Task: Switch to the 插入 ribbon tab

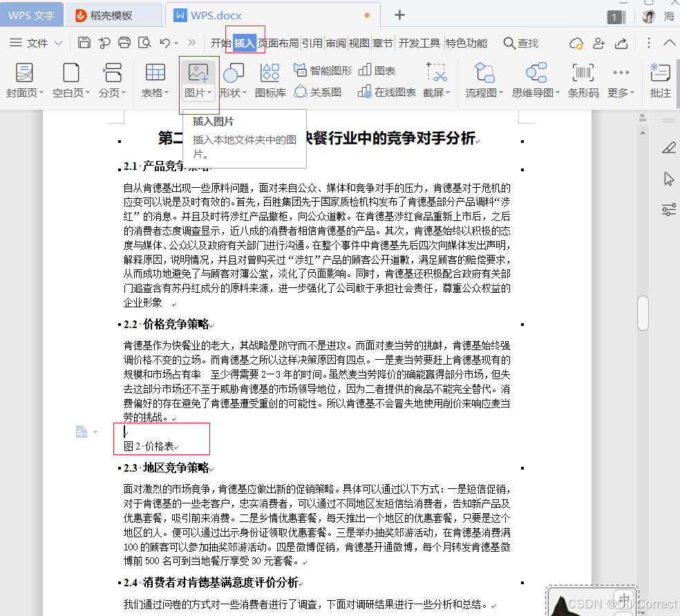Action: pyautogui.click(x=244, y=43)
